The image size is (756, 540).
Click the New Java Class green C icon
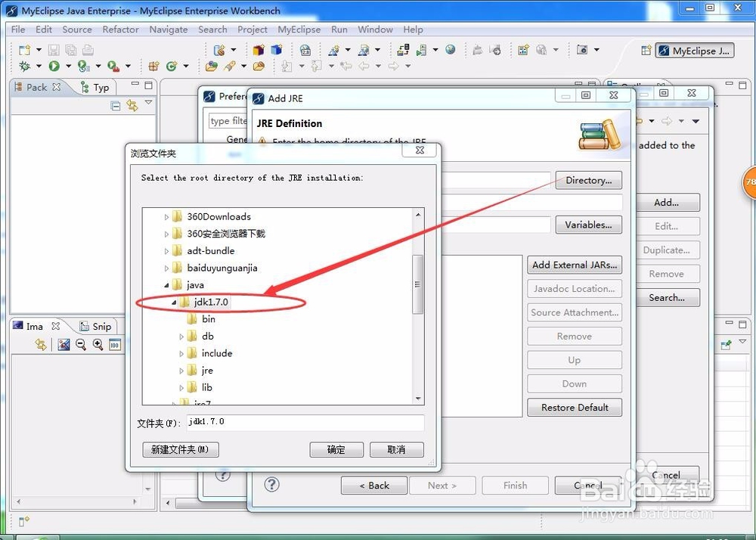click(x=171, y=66)
